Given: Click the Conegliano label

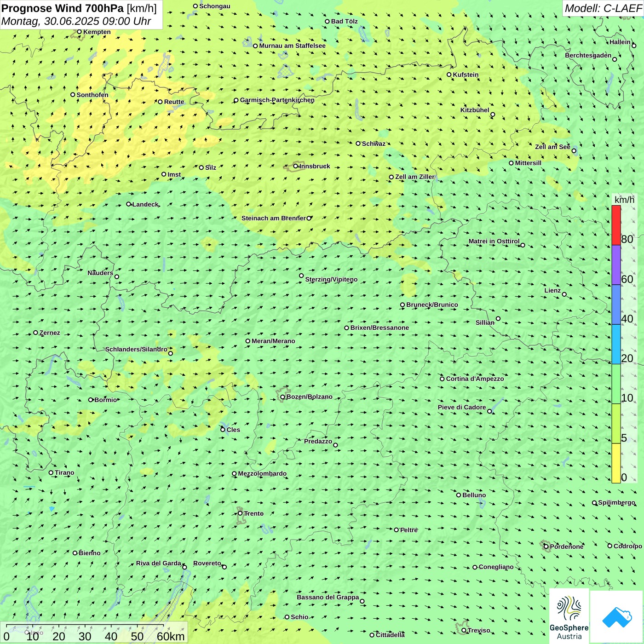Looking at the screenshot, I should (x=496, y=567).
